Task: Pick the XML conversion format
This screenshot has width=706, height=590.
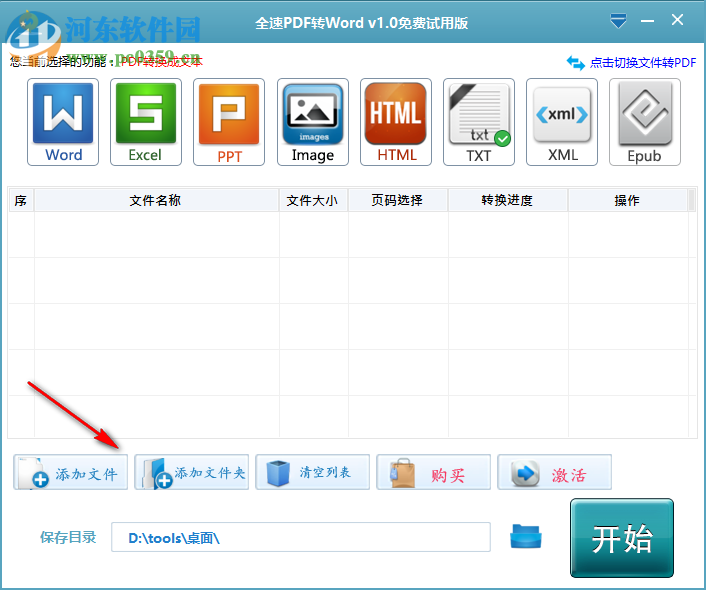Action: pos(562,122)
